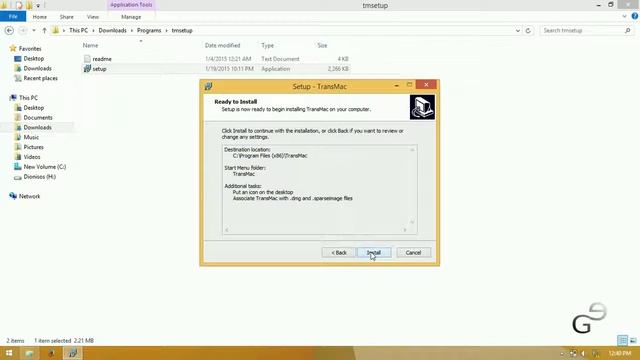The width and height of the screenshot is (640, 360).
Task: Click the Explorer forward navigation arrow
Action: [23, 31]
